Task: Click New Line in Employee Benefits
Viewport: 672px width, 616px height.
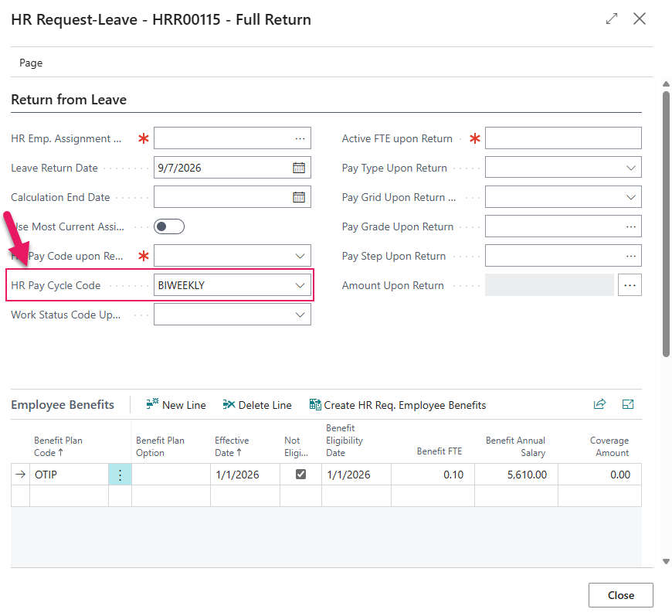Action: pos(175,405)
